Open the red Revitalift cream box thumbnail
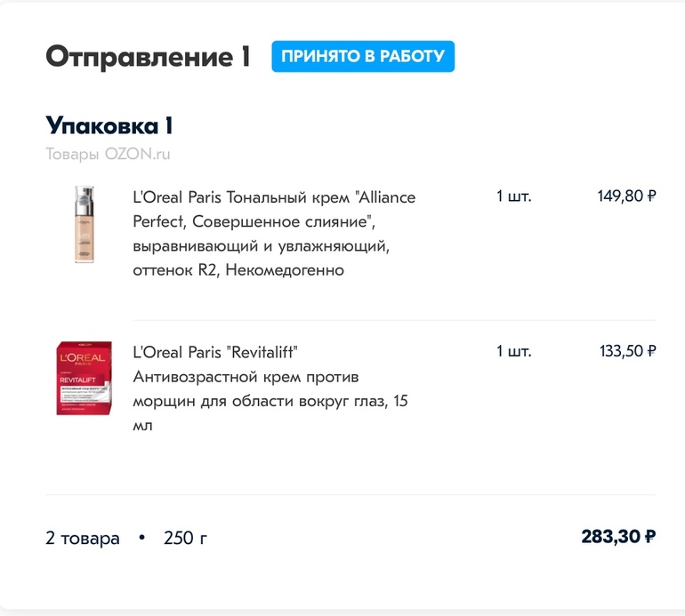685x616 pixels. tap(82, 377)
